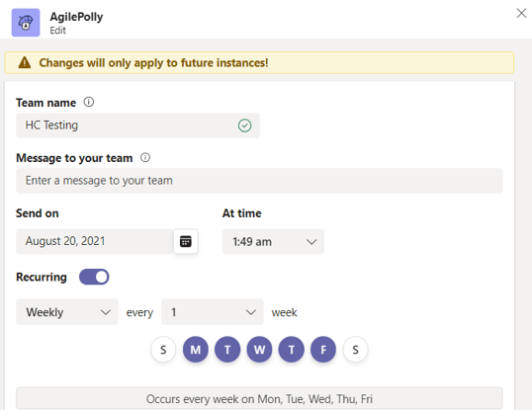
Task: Enable Sunday in the weekday selector
Action: (163, 350)
